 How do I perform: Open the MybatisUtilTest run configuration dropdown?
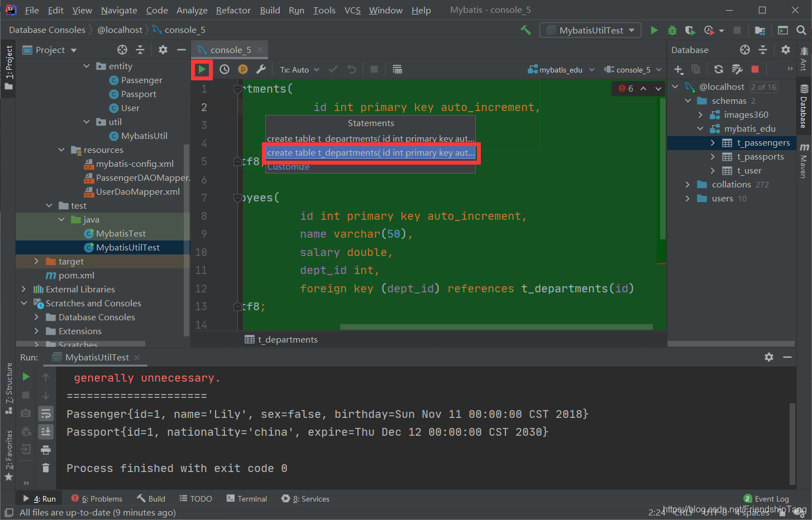591,30
